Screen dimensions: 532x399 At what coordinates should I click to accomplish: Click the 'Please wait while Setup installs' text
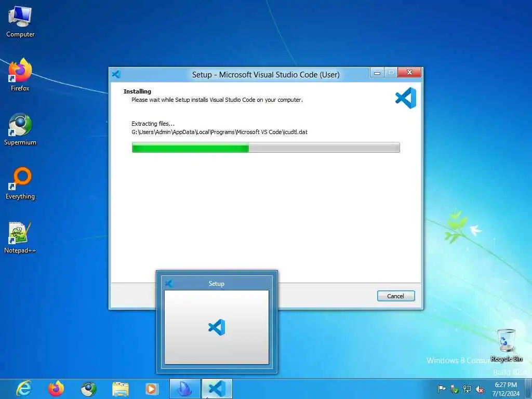217,100
